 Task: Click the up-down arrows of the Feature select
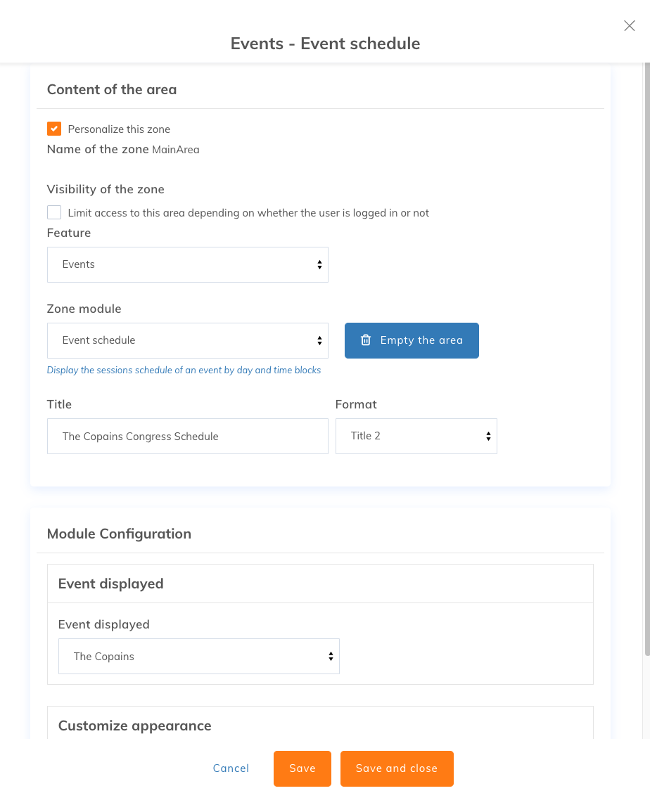click(319, 264)
